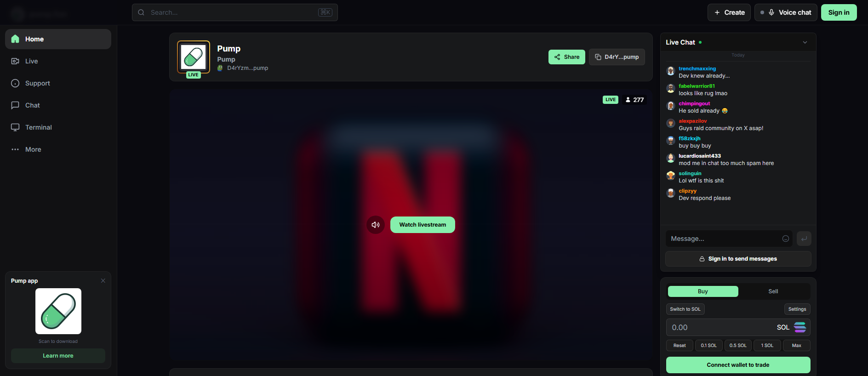This screenshot has width=868, height=376.
Task: Open Terminal from the sidebar
Action: [x=58, y=127]
